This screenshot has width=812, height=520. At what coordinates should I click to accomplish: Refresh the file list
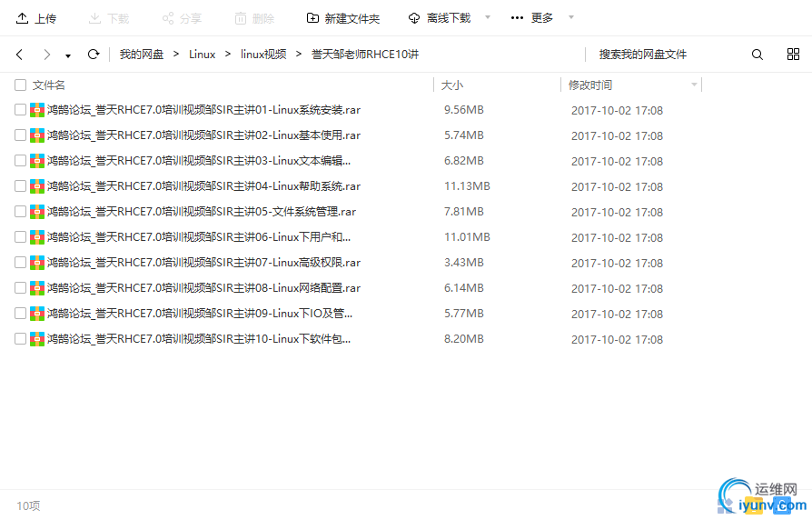(x=94, y=54)
